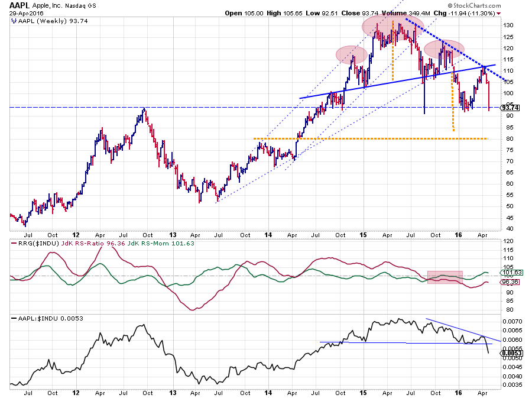Click the 0.0060 ratio axis label
This screenshot has width=532, height=398.
tap(512, 339)
